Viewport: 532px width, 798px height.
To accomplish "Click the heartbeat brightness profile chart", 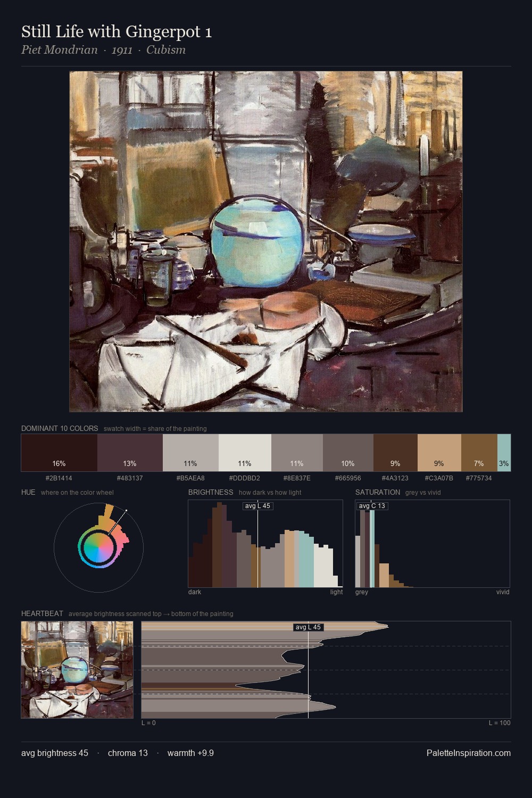I will pos(326,670).
